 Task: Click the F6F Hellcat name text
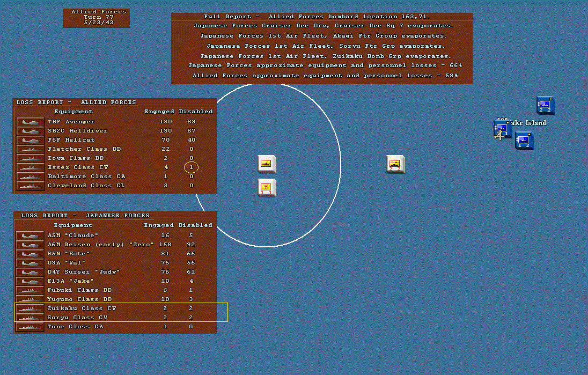[71, 140]
